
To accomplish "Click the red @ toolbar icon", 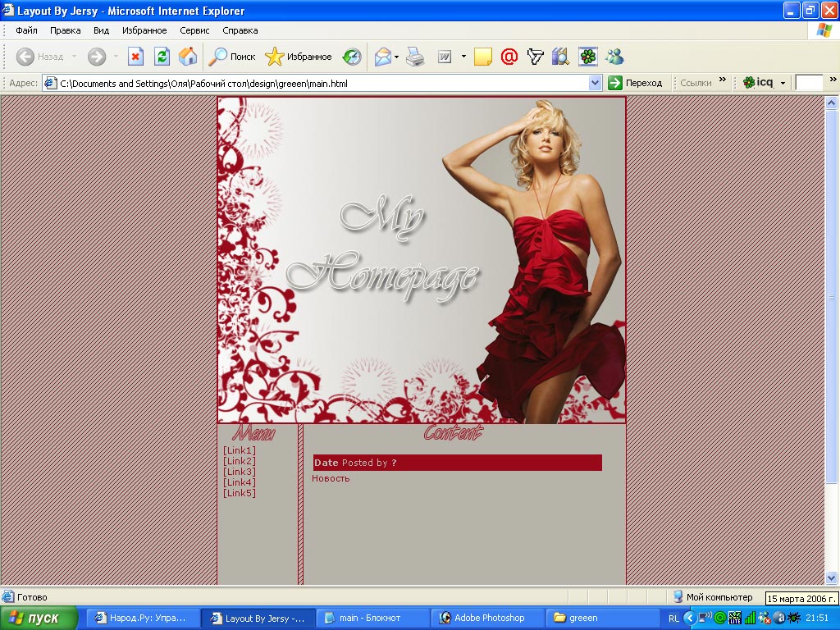I will click(x=509, y=57).
